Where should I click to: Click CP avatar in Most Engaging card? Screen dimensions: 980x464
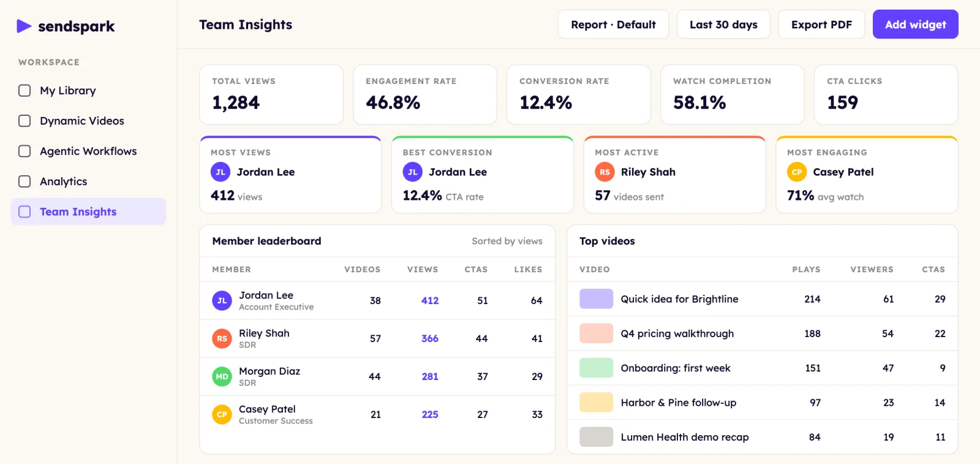pos(797,172)
